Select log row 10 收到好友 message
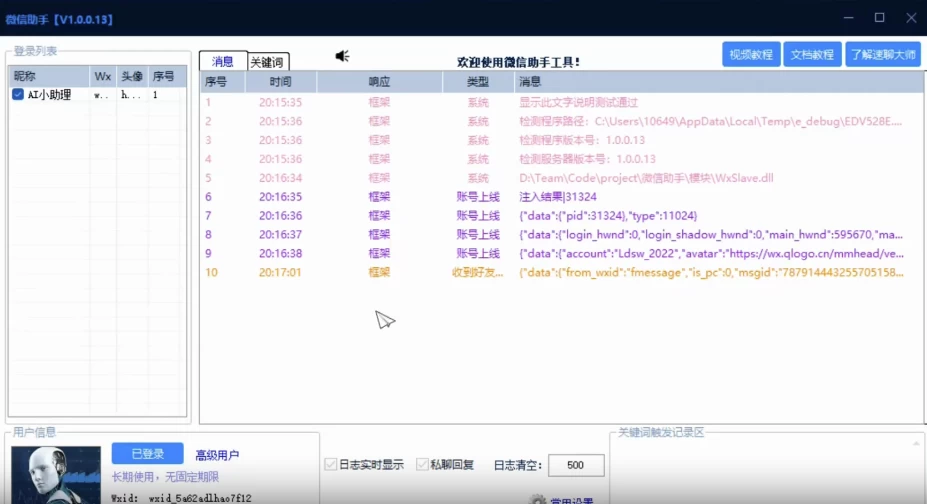The image size is (927, 504). point(560,272)
